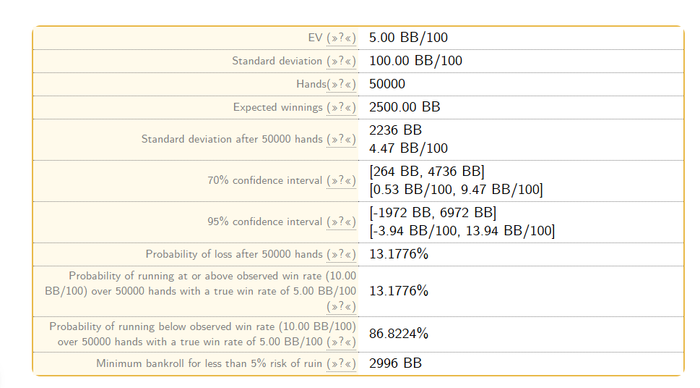700x388 pixels.
Task: Click the [-1972 BB, 6972 BB] interval text
Action: coord(433,213)
